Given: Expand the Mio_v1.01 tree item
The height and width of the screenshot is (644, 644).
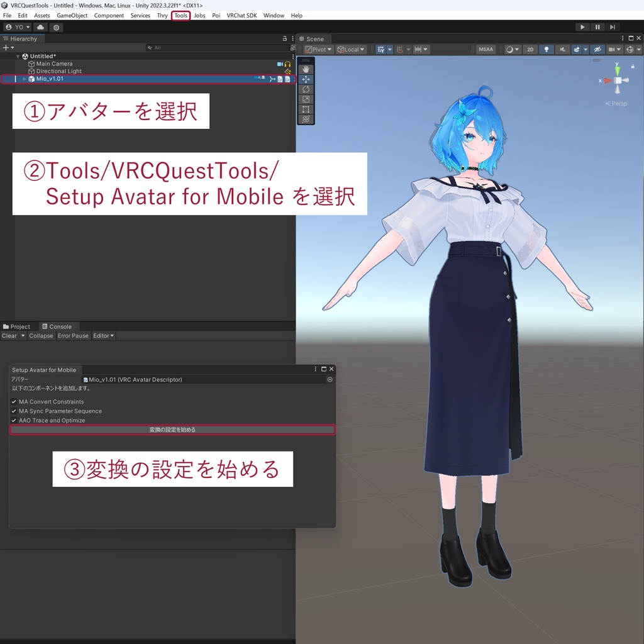Looking at the screenshot, I should pyautogui.click(x=25, y=79).
